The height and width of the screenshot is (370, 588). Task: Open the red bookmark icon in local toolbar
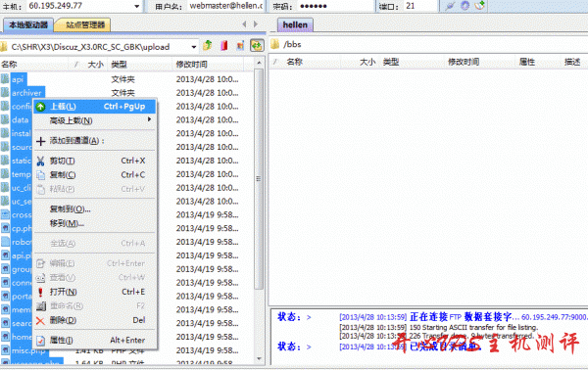223,46
